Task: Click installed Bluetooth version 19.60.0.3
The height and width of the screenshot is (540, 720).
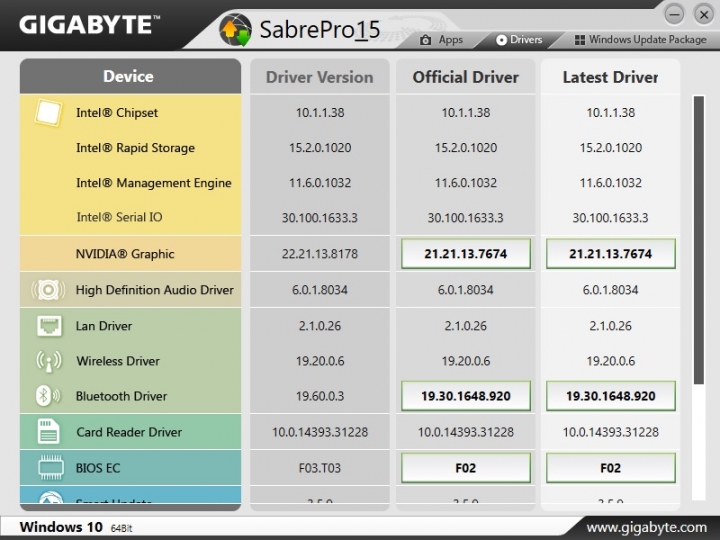Action: pos(320,396)
